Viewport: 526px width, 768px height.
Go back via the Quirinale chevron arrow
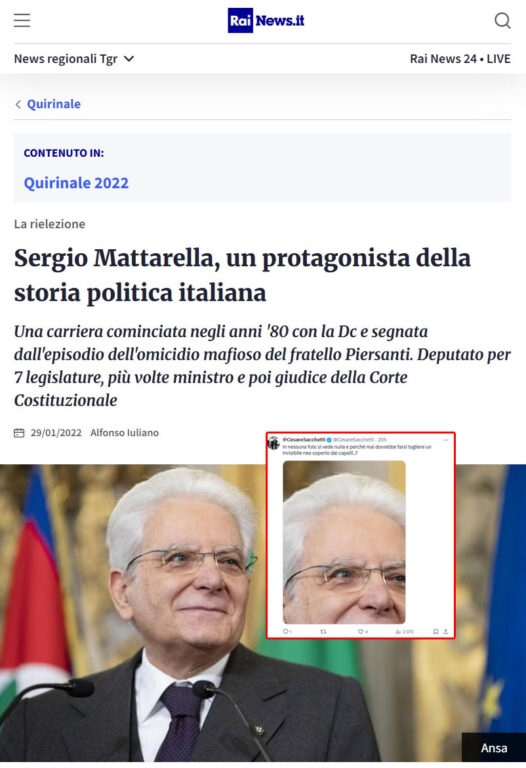pos(18,104)
